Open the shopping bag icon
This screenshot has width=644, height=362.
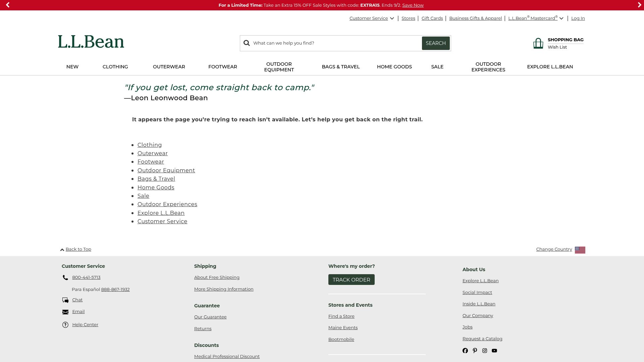538,43
